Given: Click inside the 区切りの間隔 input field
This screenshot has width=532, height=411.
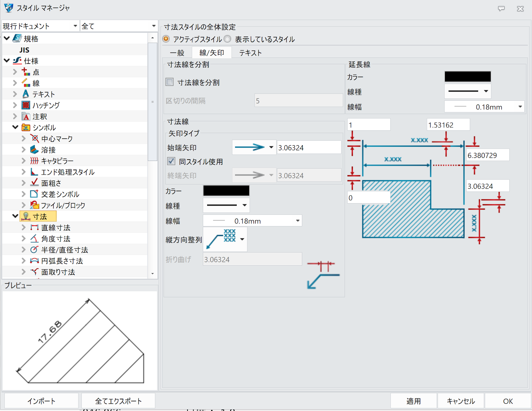Looking at the screenshot, I should 298,100.
